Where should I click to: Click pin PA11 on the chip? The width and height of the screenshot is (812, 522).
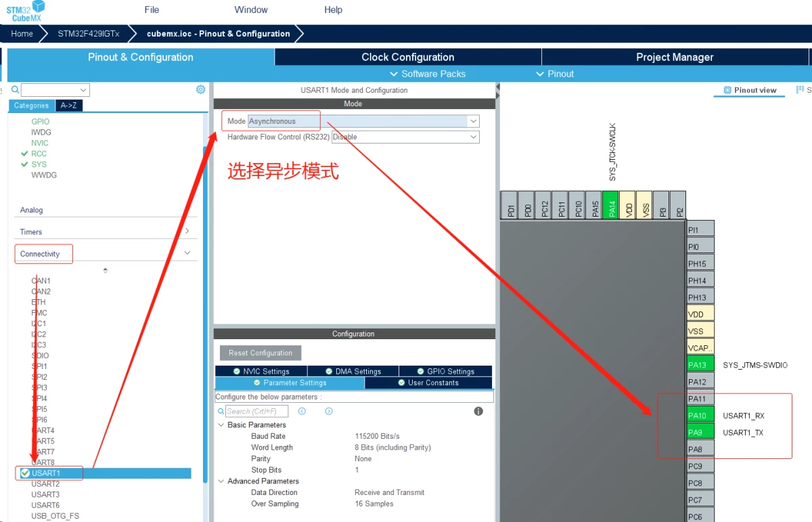pyautogui.click(x=700, y=399)
